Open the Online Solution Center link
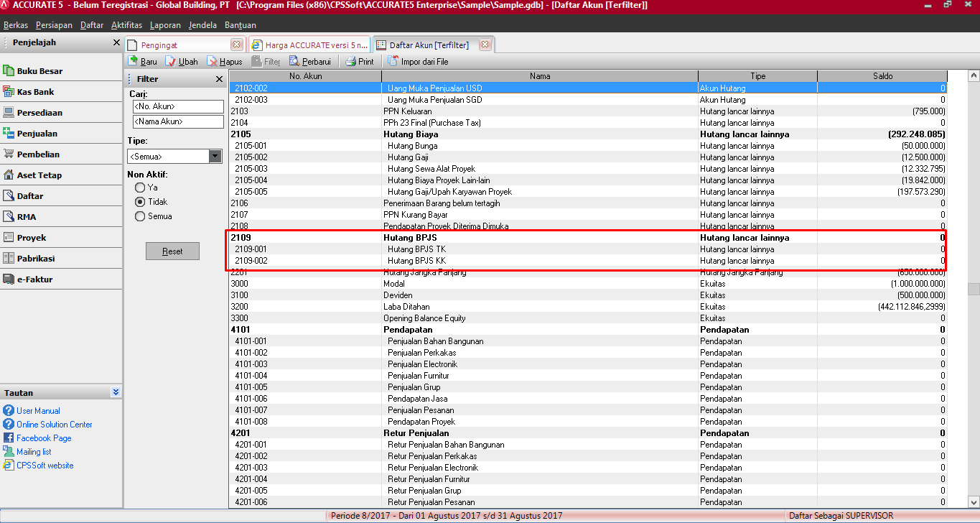 click(55, 425)
